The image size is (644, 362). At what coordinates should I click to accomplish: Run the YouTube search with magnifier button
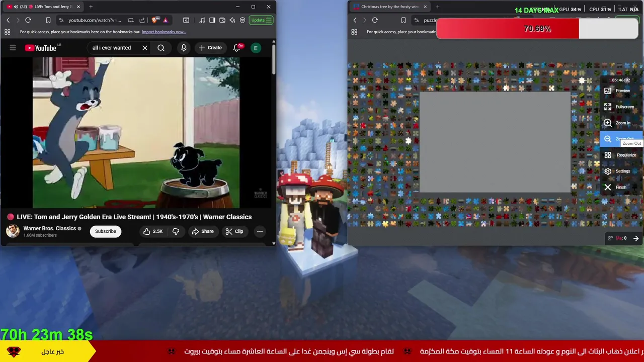(161, 48)
